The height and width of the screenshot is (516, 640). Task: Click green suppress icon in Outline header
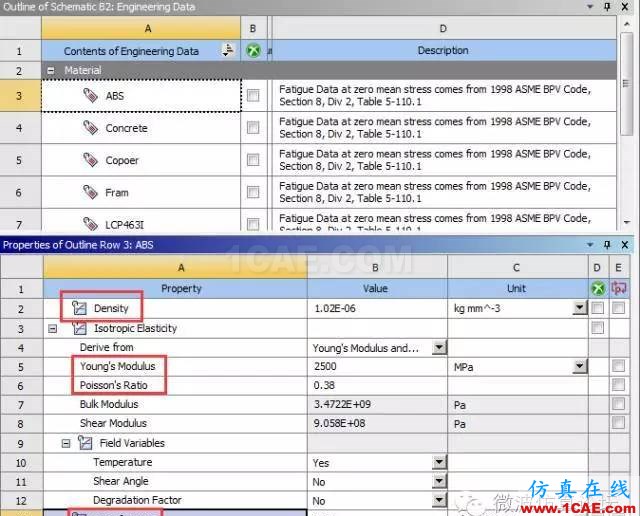pos(253,51)
